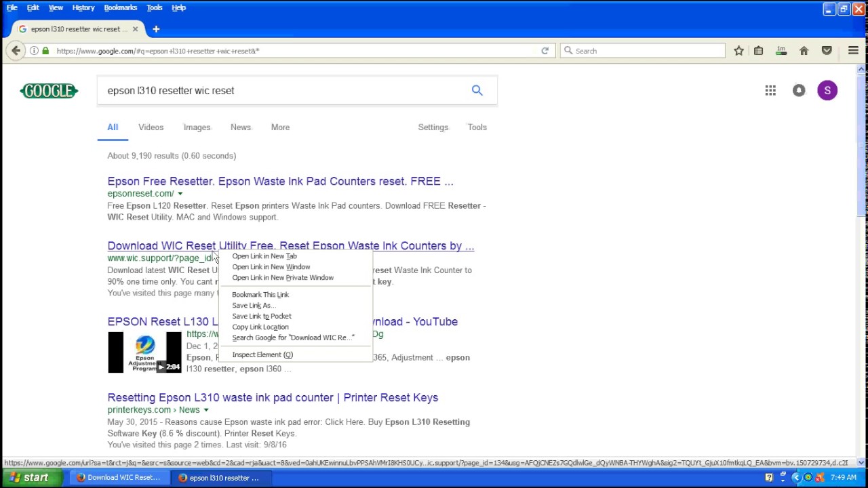Switch to Images results tab
This screenshot has height=488, width=868.
coord(197,127)
